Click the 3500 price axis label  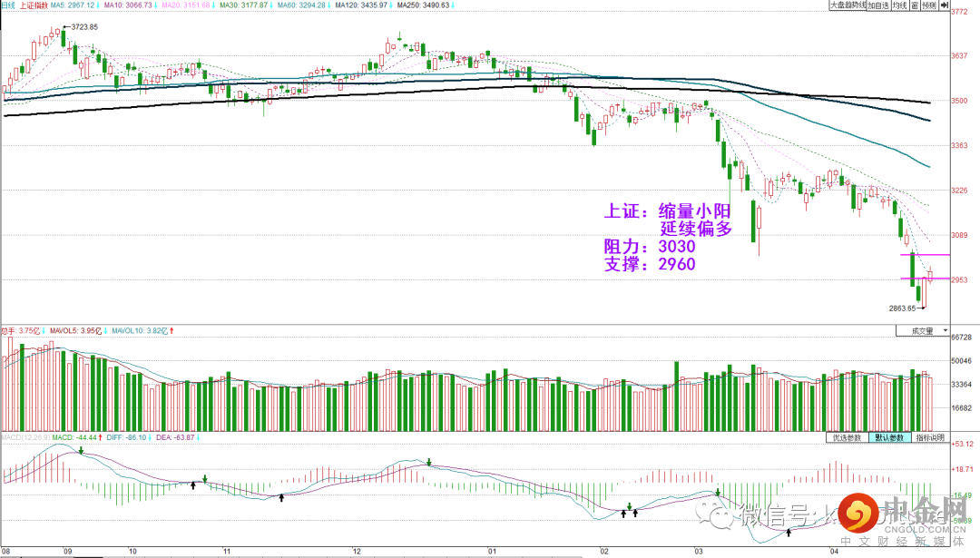click(959, 101)
